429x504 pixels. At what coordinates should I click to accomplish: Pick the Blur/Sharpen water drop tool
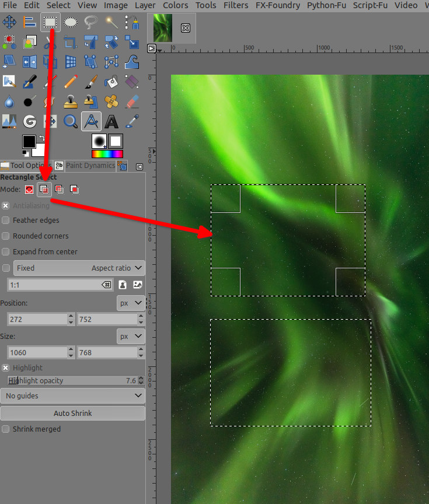tap(9, 101)
